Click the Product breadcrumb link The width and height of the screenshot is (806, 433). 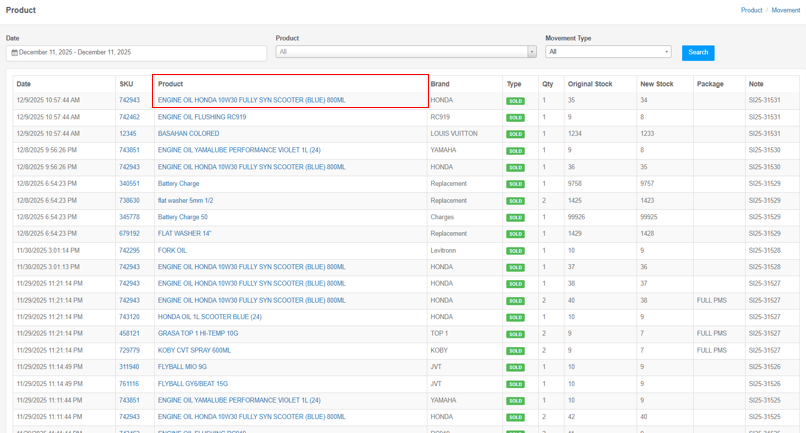tap(751, 10)
